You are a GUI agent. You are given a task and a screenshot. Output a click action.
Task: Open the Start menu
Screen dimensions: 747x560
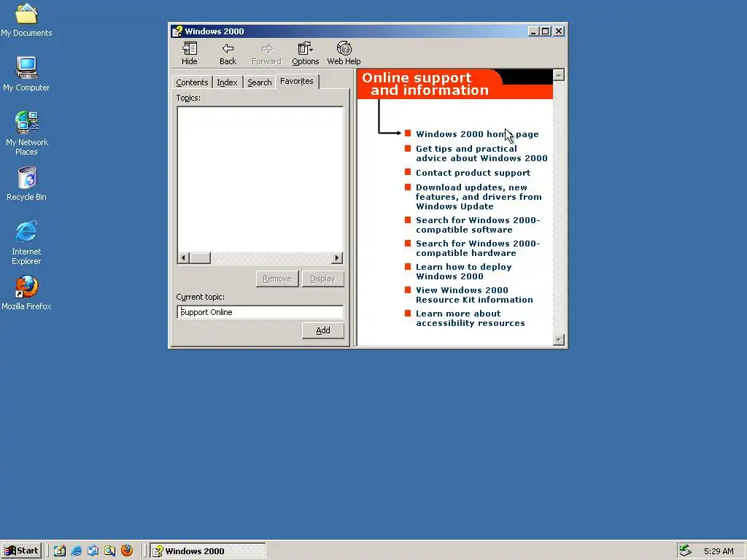point(21,551)
